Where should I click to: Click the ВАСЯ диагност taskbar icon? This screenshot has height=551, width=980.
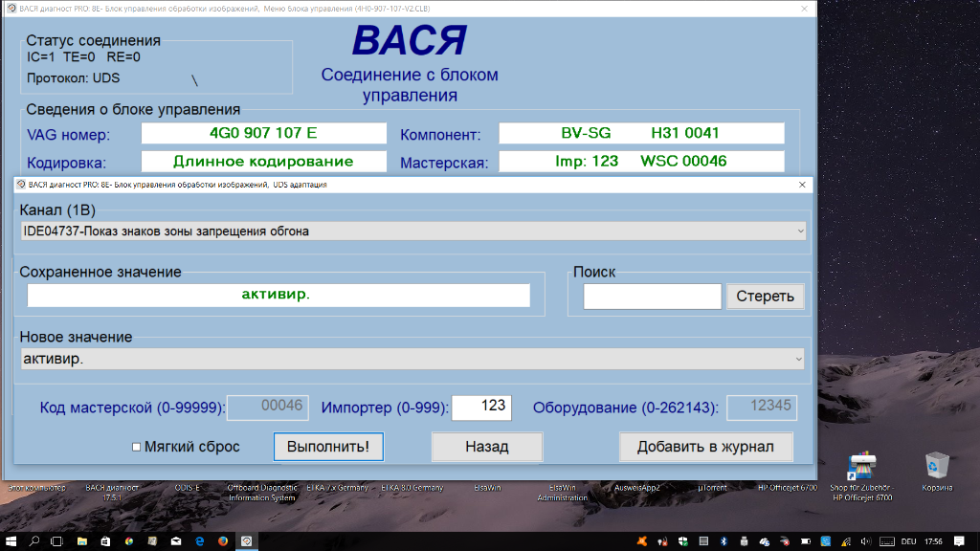pyautogui.click(x=246, y=540)
